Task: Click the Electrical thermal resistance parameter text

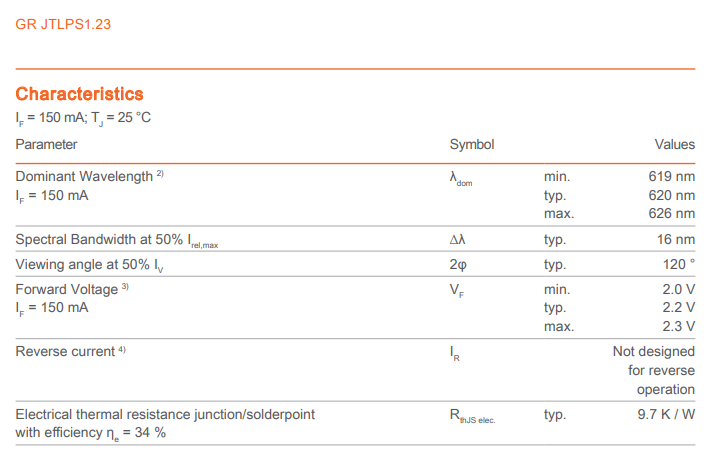Action: pyautogui.click(x=166, y=414)
